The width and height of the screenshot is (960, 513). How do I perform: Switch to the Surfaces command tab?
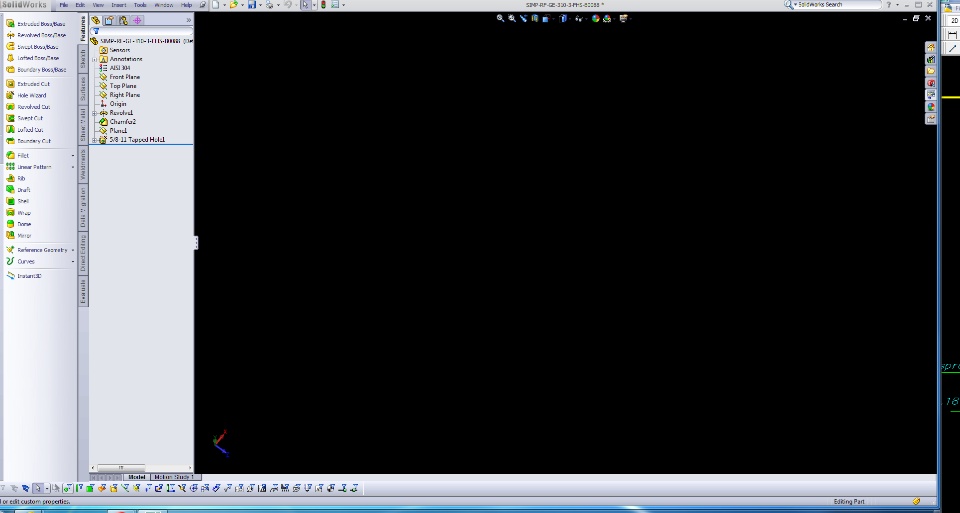[83, 89]
